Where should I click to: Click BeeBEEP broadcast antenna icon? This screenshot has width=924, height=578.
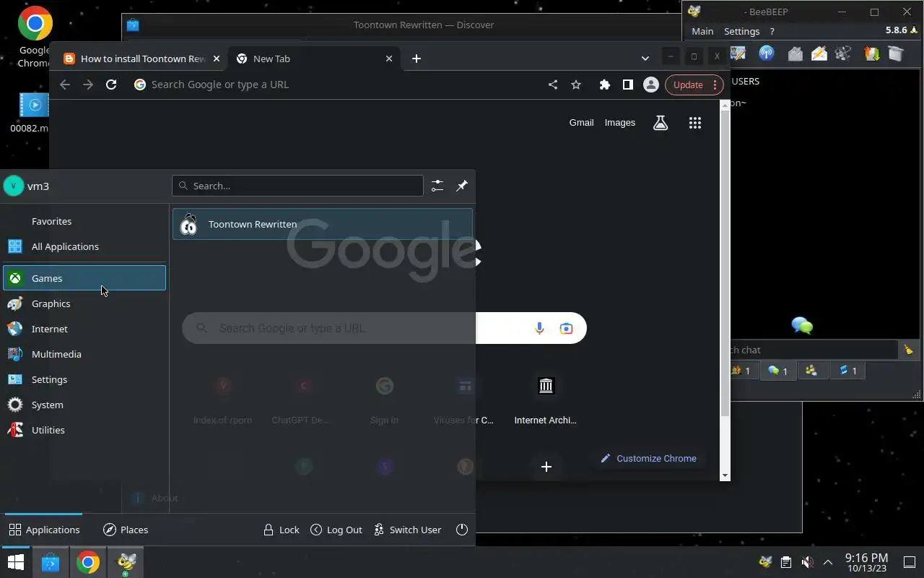[767, 53]
